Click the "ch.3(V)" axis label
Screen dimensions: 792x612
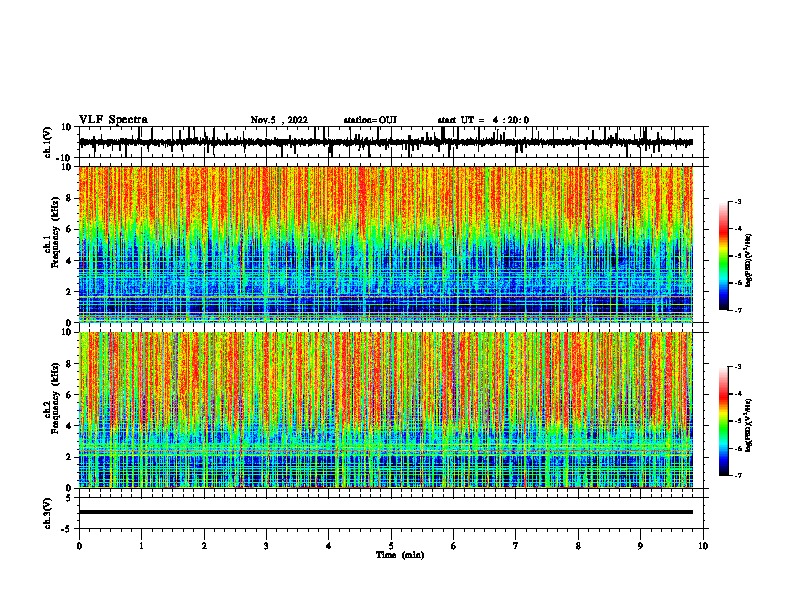pyautogui.click(x=48, y=513)
